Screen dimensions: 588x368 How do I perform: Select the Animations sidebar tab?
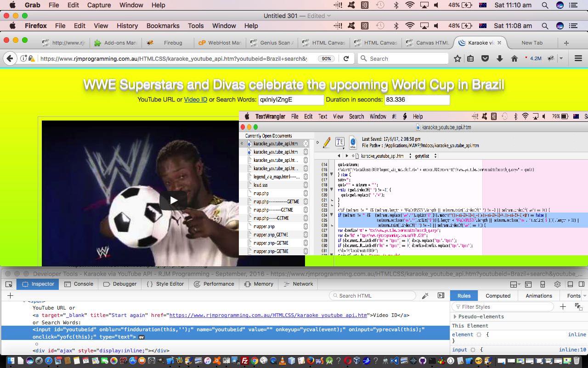(x=539, y=296)
